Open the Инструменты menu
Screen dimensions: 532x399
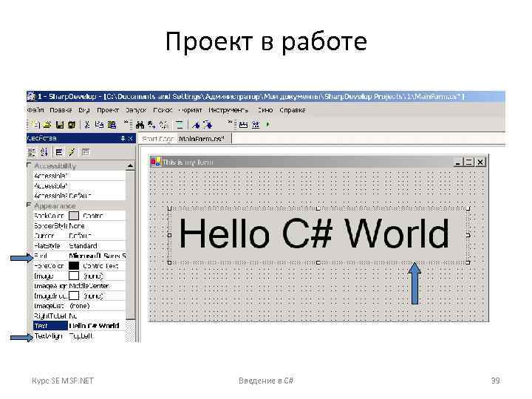(228, 110)
